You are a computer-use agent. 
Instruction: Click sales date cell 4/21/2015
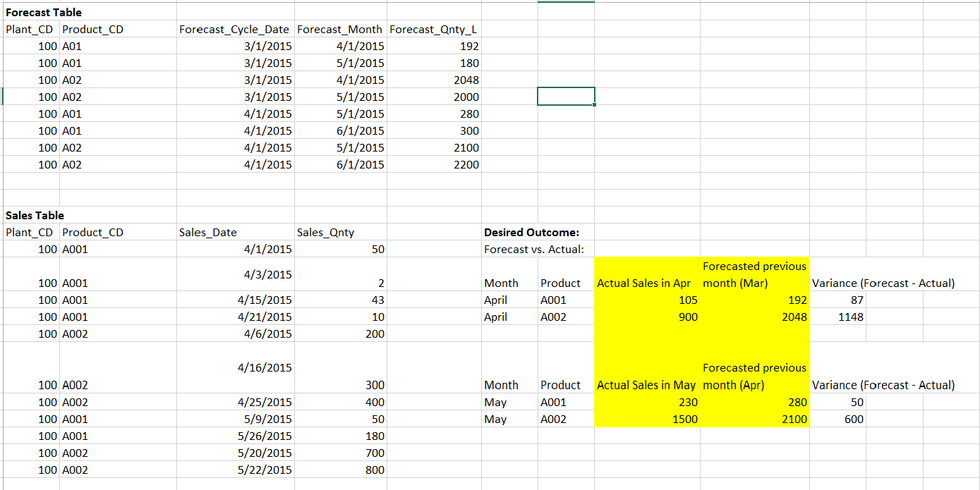(235, 317)
